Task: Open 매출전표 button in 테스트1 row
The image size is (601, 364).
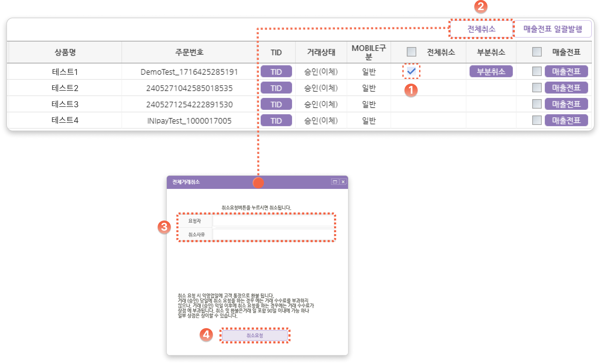Action: coord(566,72)
